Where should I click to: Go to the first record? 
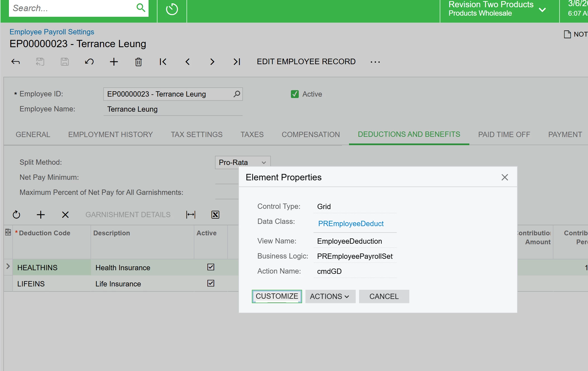(x=163, y=62)
